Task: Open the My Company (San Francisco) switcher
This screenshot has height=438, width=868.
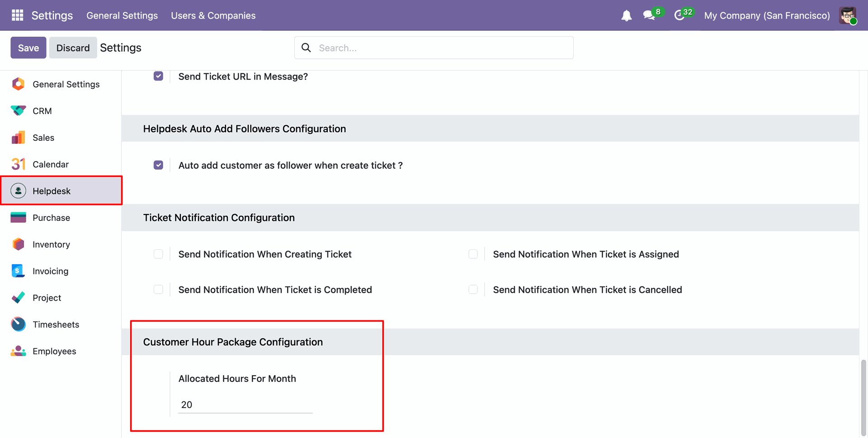Action: (767, 15)
